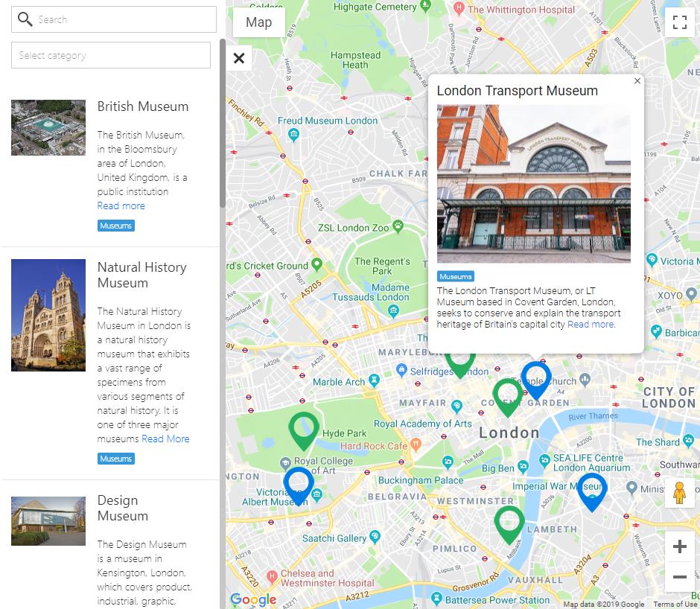Follow Read More under Natural History Museum
The height and width of the screenshot is (609, 700).
165,439
